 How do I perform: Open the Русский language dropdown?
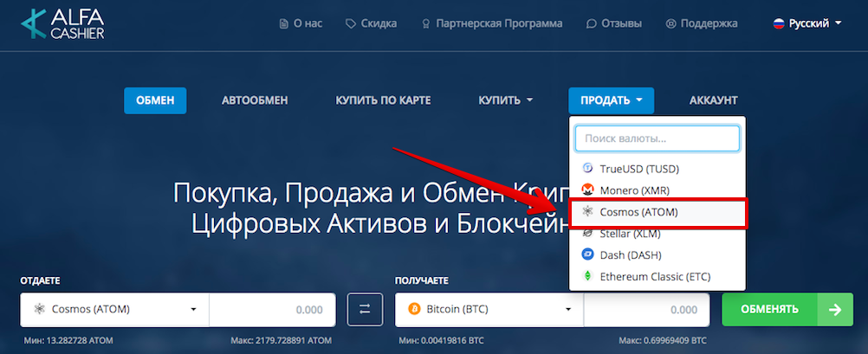(807, 23)
